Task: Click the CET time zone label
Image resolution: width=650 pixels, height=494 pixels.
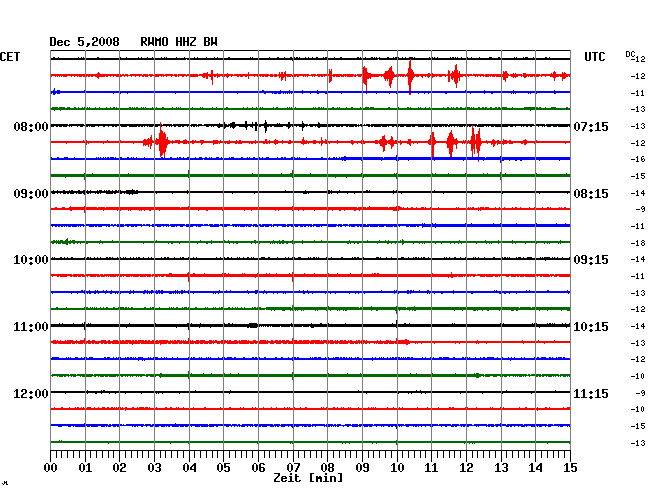Action: (x=10, y=57)
